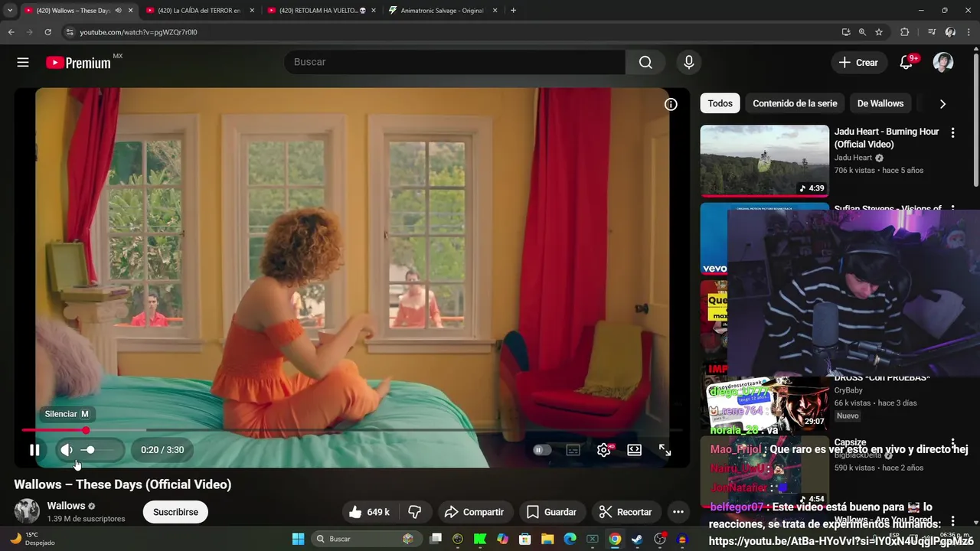Image resolution: width=980 pixels, height=551 pixels.
Task: Open Jadu Heart Burning Hour thumbnail
Action: pos(764,161)
